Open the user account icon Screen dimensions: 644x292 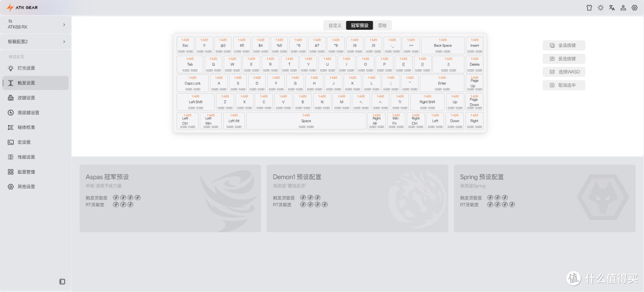pyautogui.click(x=623, y=7)
